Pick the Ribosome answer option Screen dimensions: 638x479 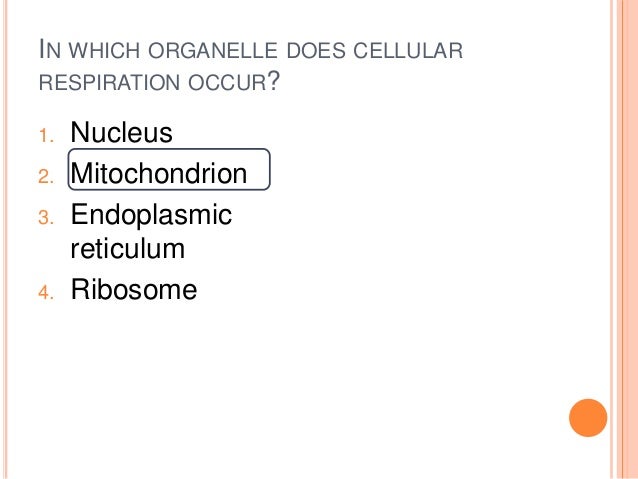(x=134, y=289)
